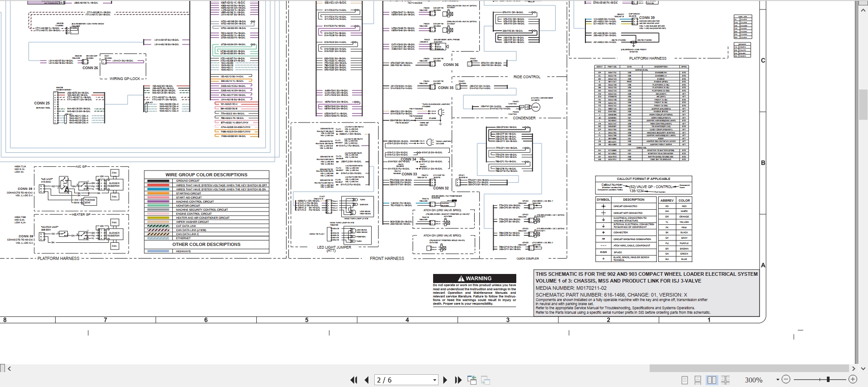Image resolution: width=868 pixels, height=387 pixels.
Task: Open the zoom level dropdown arrow
Action: (x=778, y=380)
